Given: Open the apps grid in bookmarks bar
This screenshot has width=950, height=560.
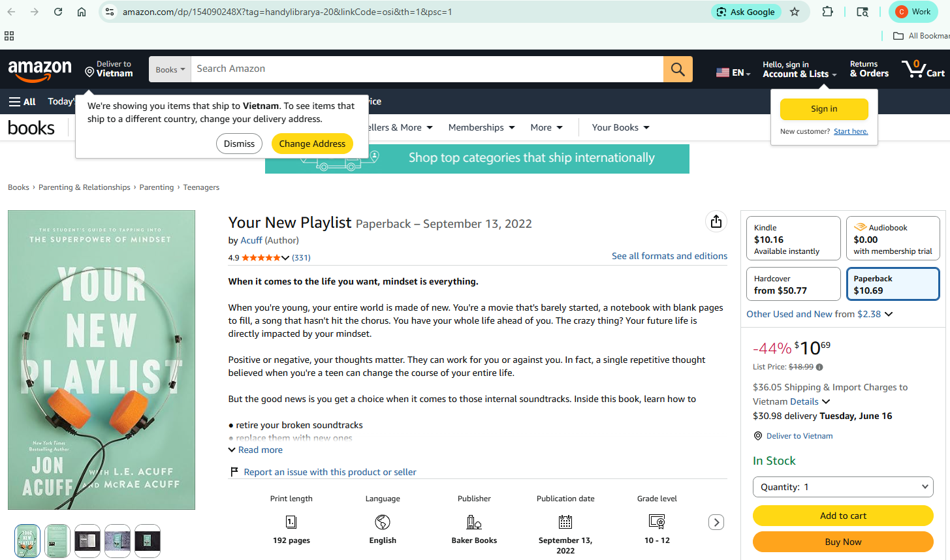Looking at the screenshot, I should [9, 36].
